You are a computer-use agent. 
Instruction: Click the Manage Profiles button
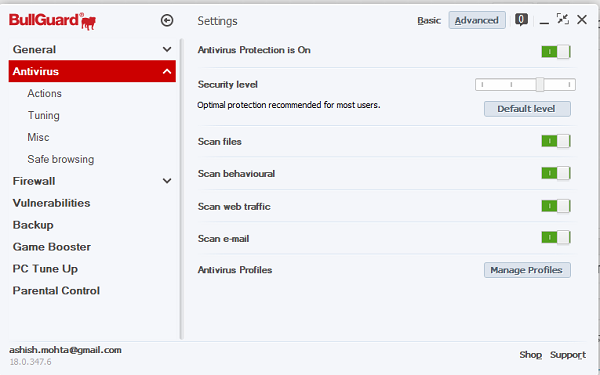pyautogui.click(x=527, y=270)
